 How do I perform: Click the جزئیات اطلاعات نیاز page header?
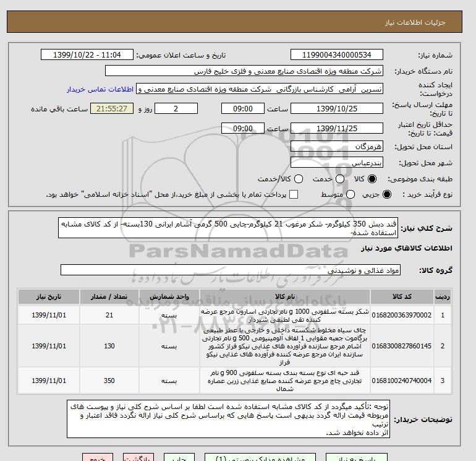coord(415,22)
